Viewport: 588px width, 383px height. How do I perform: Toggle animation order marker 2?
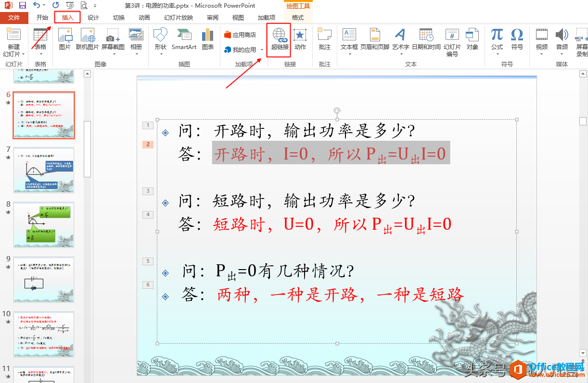[148, 144]
